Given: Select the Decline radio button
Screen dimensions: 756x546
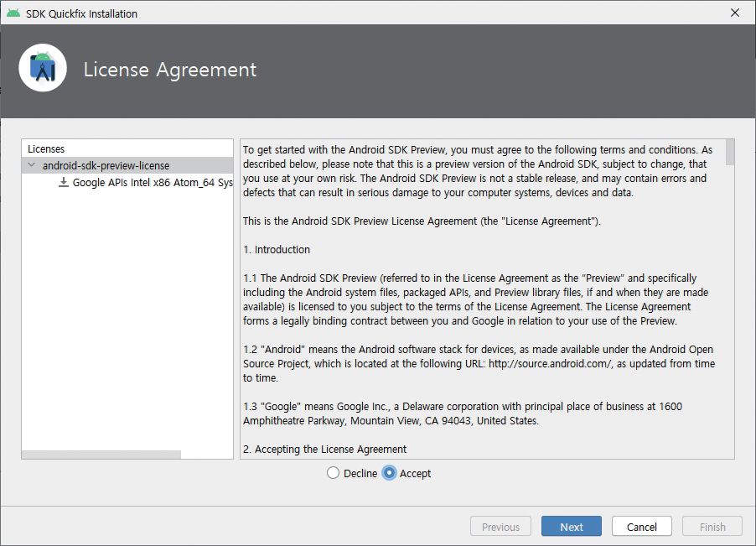Looking at the screenshot, I should tap(334, 473).
